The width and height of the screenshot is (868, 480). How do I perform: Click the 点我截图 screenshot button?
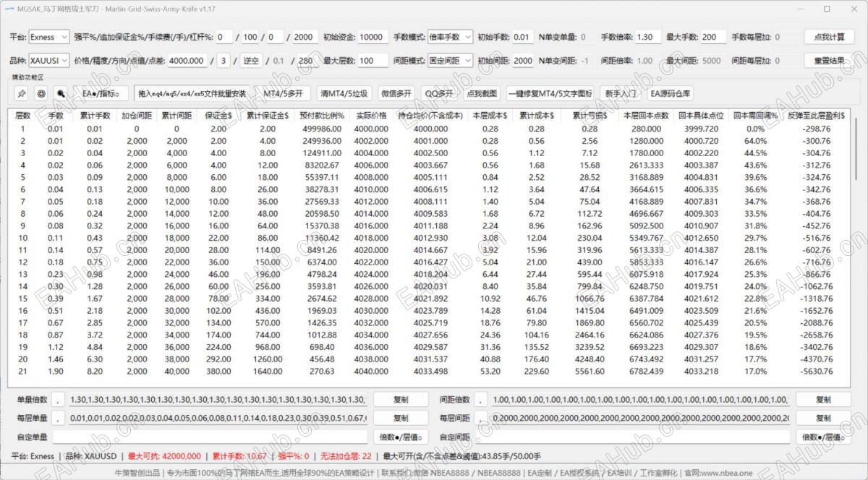coord(482,94)
